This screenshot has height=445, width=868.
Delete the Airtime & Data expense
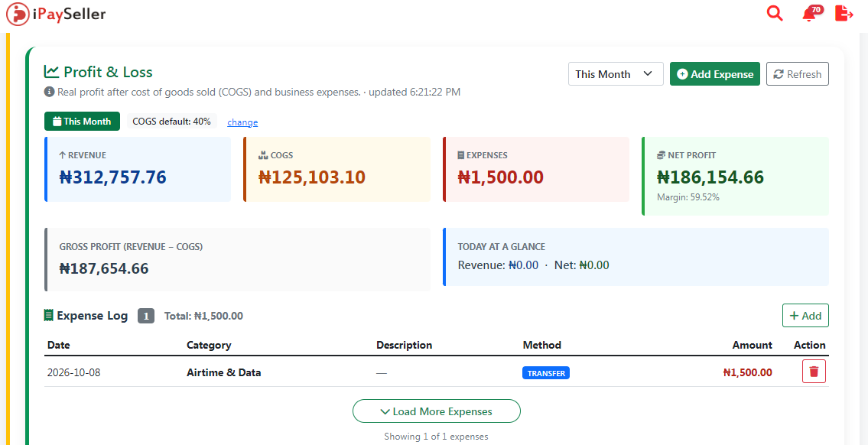pyautogui.click(x=814, y=372)
